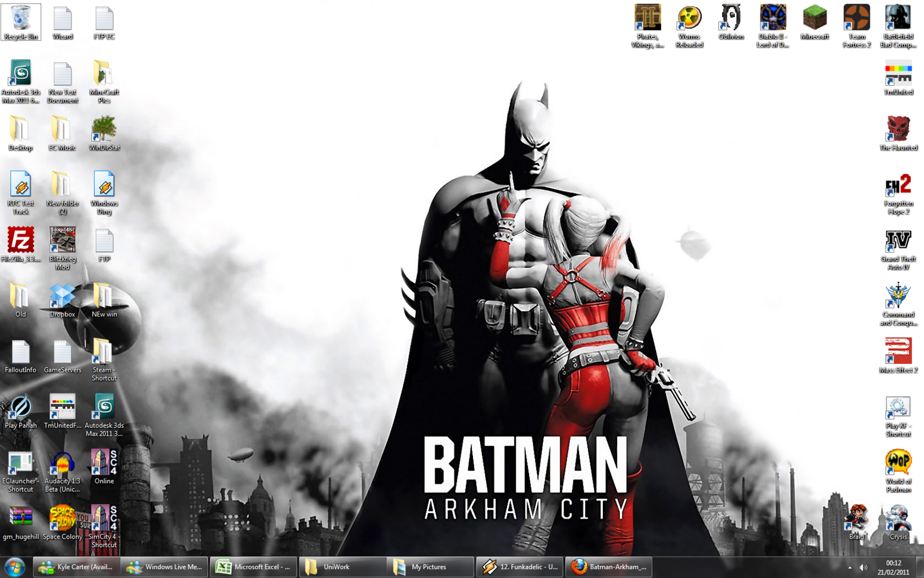Select the Wizard file icon
The width and height of the screenshot is (924, 578).
click(x=63, y=22)
